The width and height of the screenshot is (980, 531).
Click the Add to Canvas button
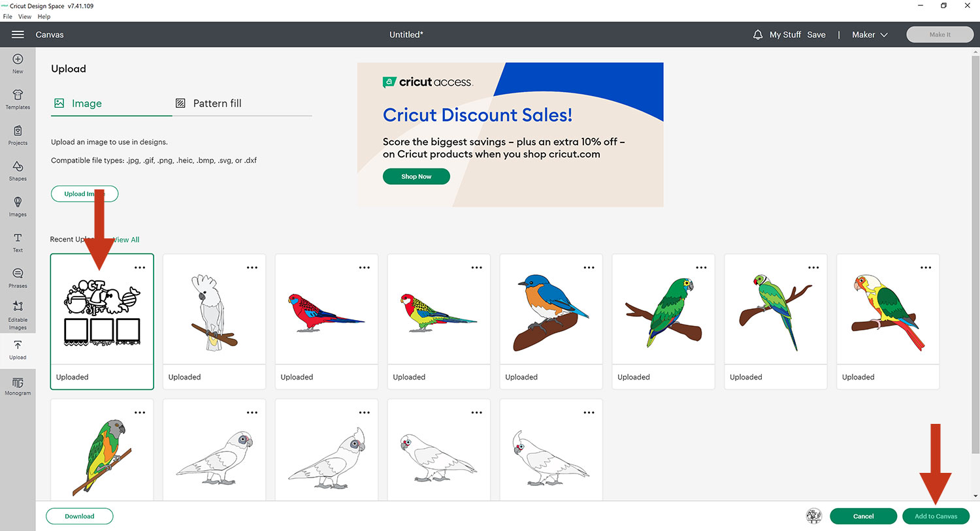(936, 516)
